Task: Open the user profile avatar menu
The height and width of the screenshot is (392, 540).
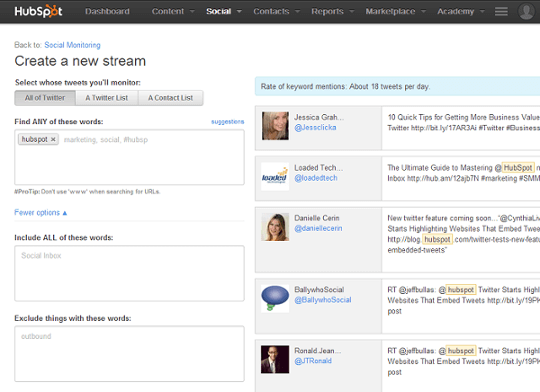Action: pyautogui.click(x=526, y=11)
